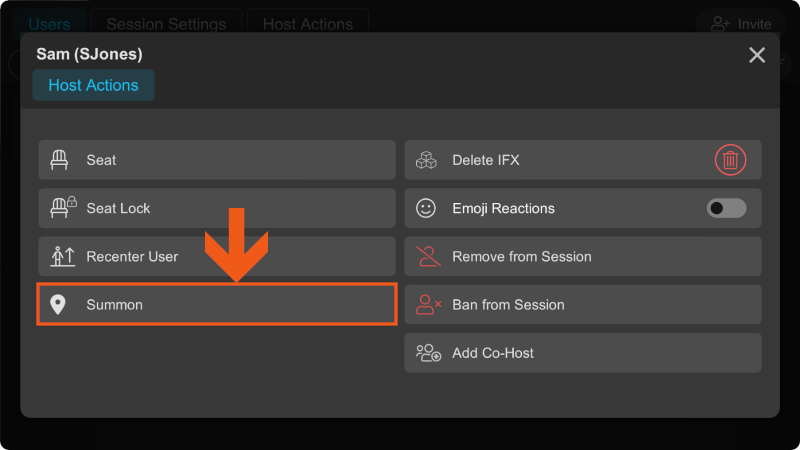Click Remove from Session button
Viewport: 800px width, 450px height.
(583, 256)
